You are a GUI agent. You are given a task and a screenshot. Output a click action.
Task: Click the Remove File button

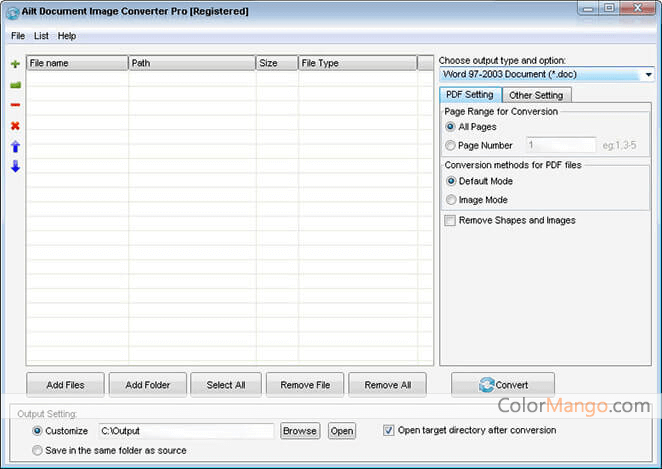pyautogui.click(x=305, y=385)
